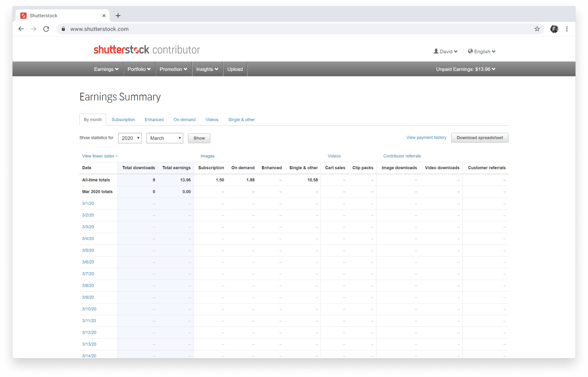
Task: Click the Total downloads column header
Action: [138, 168]
